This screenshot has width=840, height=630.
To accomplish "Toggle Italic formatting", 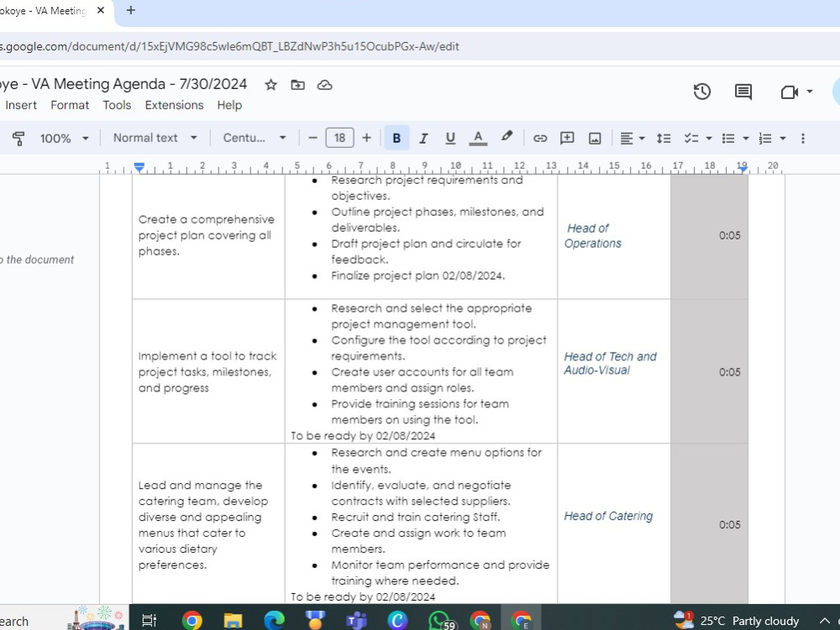I will coord(423,139).
